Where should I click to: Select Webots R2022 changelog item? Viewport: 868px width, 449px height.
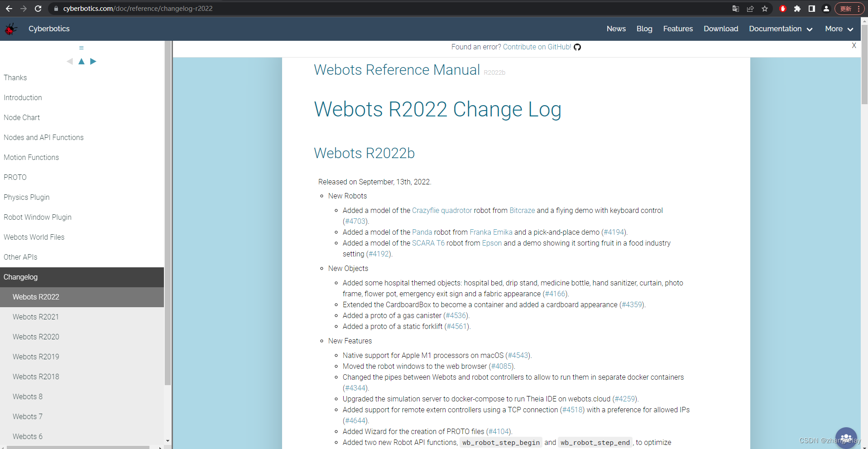pyautogui.click(x=82, y=297)
